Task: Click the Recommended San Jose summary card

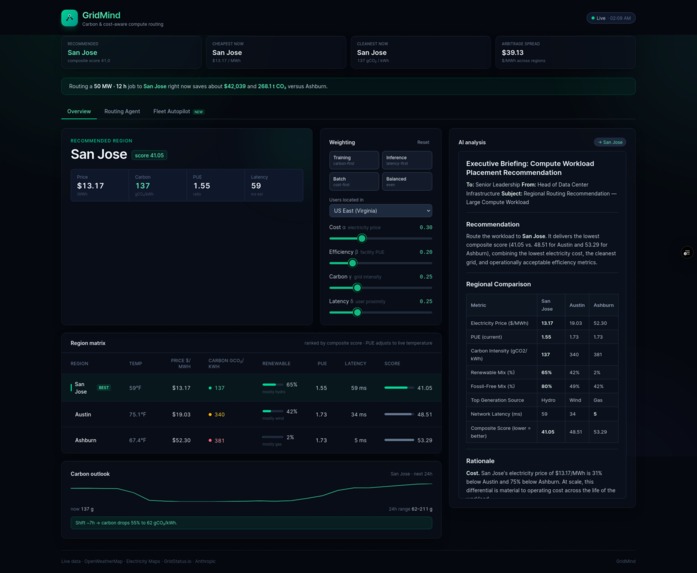Action: point(131,52)
